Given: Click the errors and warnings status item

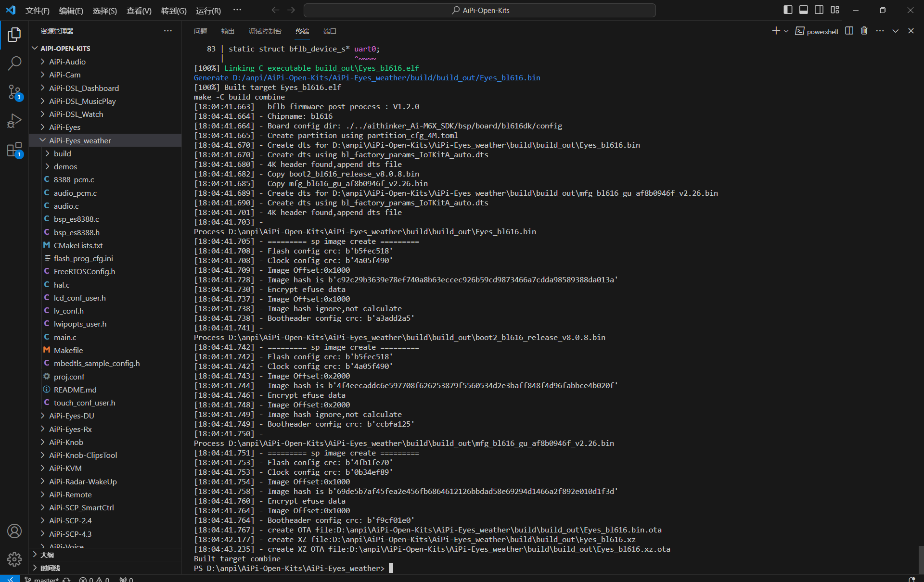Looking at the screenshot, I should tap(94, 579).
